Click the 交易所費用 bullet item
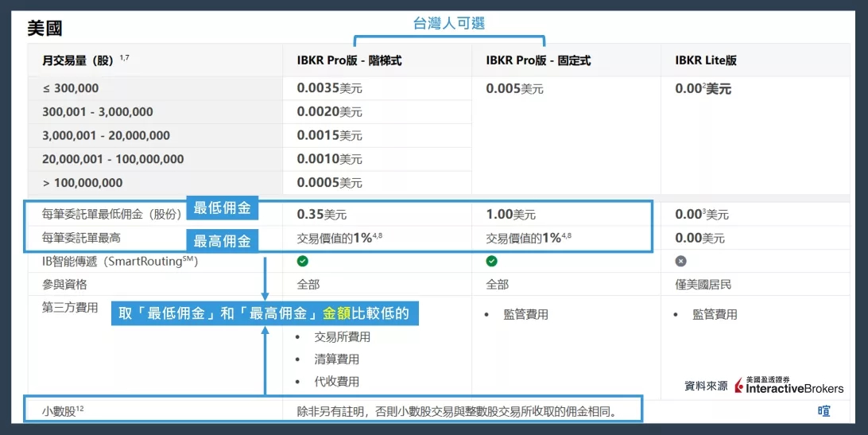Viewport: 868px width, 435px height. 342,337
